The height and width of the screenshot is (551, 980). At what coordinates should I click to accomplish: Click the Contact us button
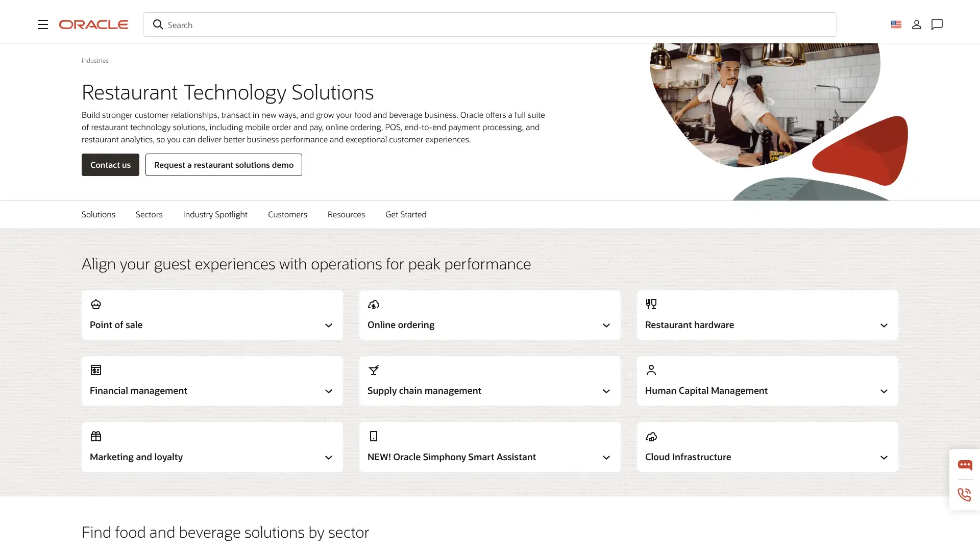(110, 165)
